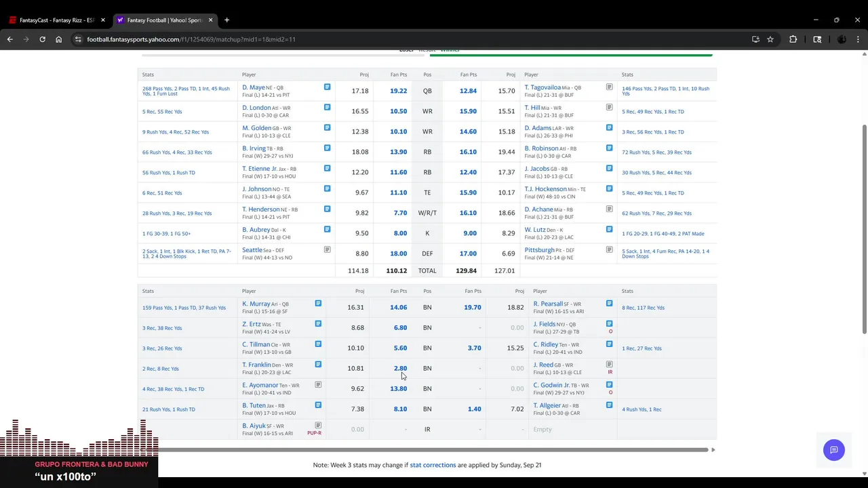Click opponent total '129.84' fan points

tap(467, 270)
